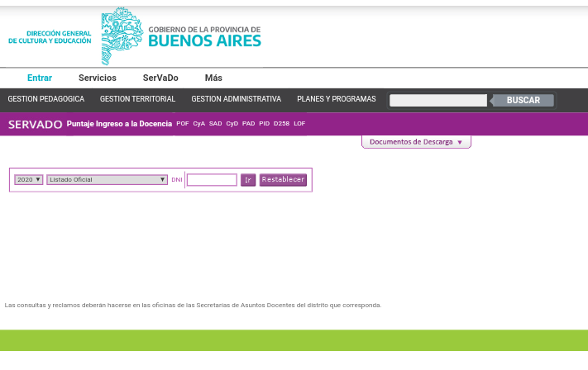
Task: Open the LOF link
Action: 299,123
